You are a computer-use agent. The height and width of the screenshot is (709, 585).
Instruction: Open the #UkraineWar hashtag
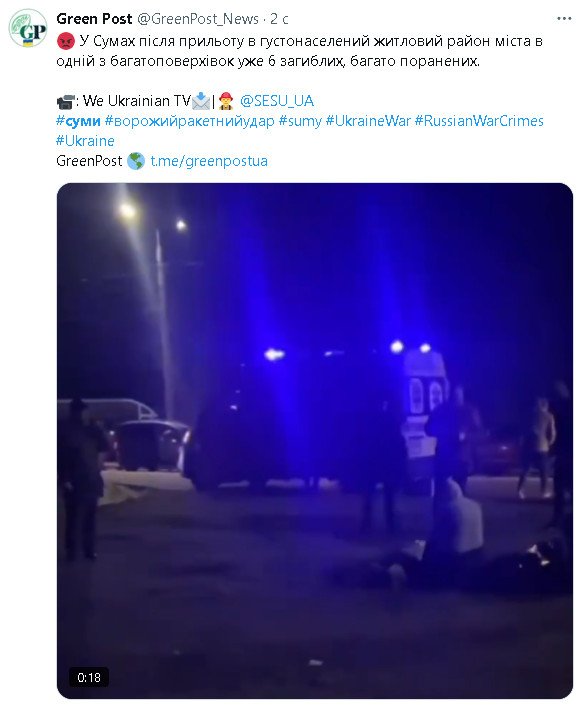(x=368, y=121)
